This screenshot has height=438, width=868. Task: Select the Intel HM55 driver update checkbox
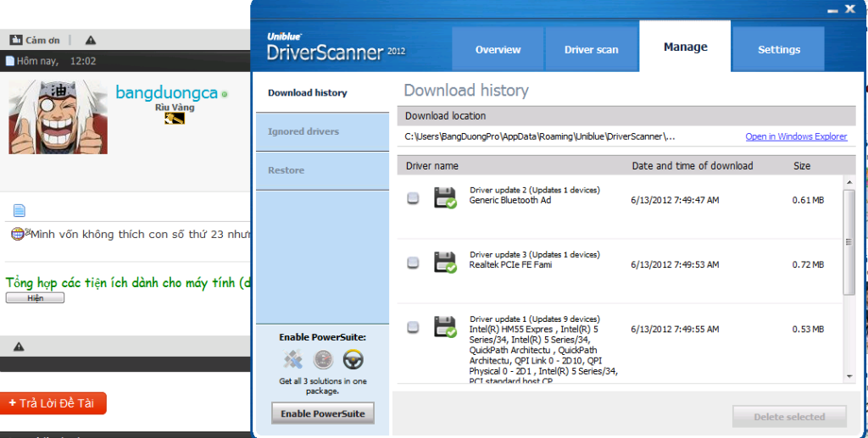[413, 327]
